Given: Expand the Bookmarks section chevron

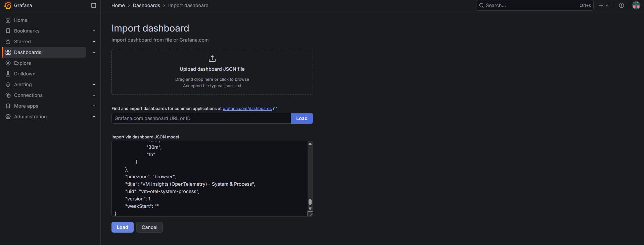Looking at the screenshot, I should point(94,31).
